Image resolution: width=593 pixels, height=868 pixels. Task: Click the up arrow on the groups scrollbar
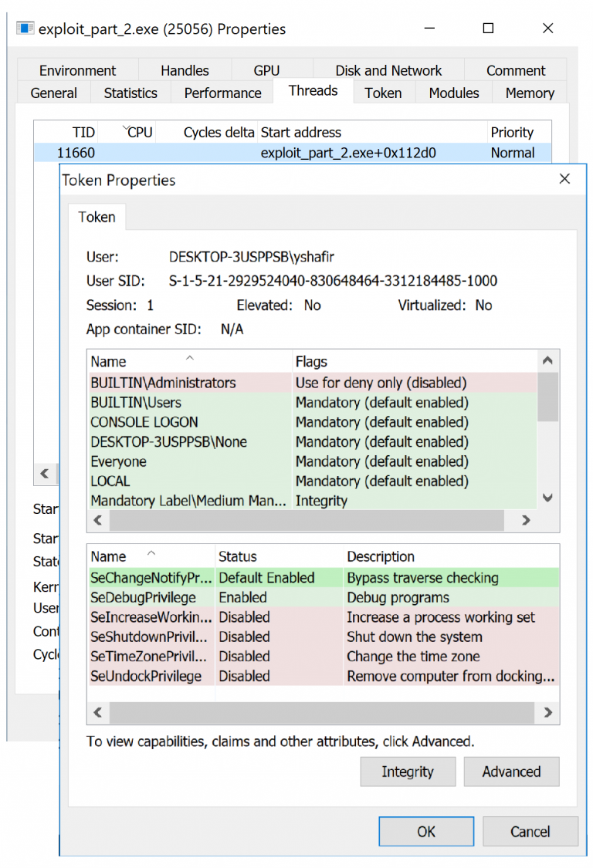tap(547, 360)
